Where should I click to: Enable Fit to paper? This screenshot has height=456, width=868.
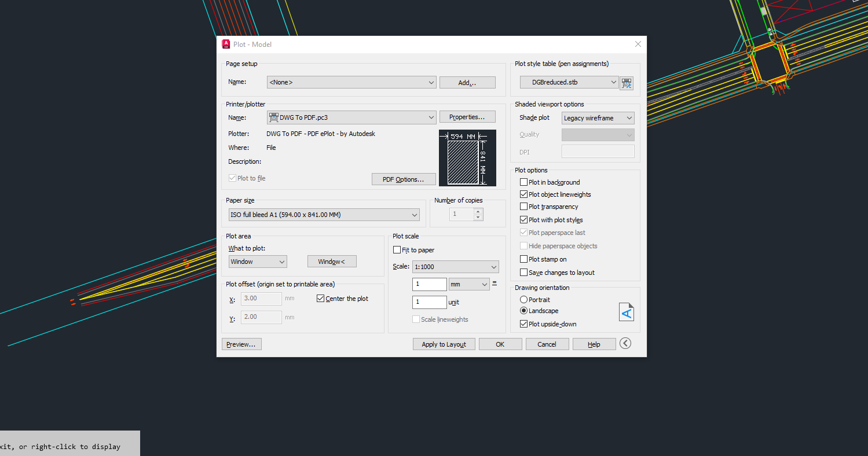tap(397, 249)
